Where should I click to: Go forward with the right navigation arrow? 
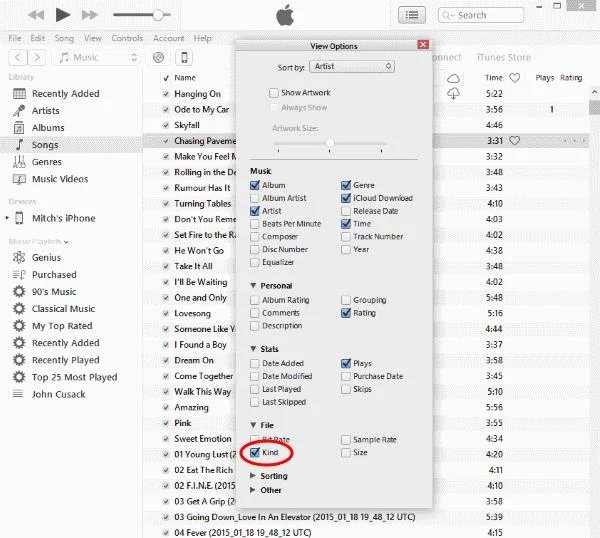(37, 57)
